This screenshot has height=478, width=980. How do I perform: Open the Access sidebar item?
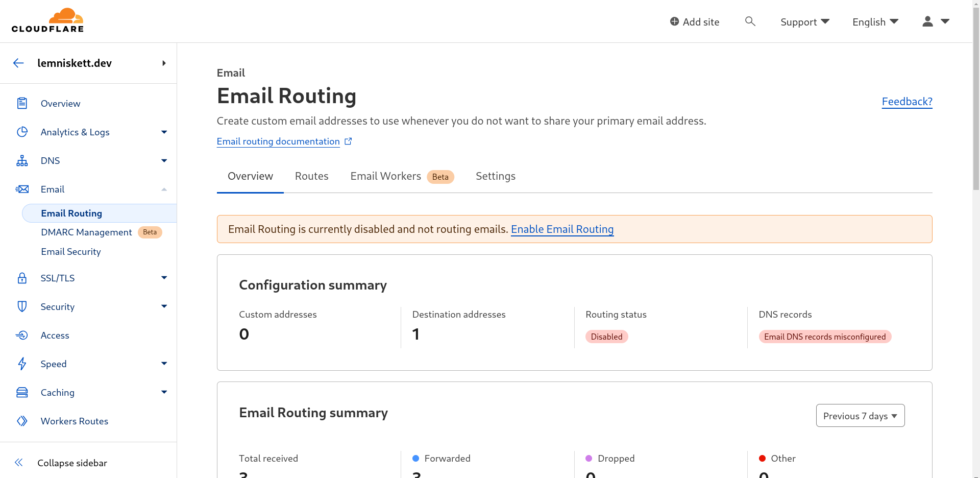pos(55,336)
